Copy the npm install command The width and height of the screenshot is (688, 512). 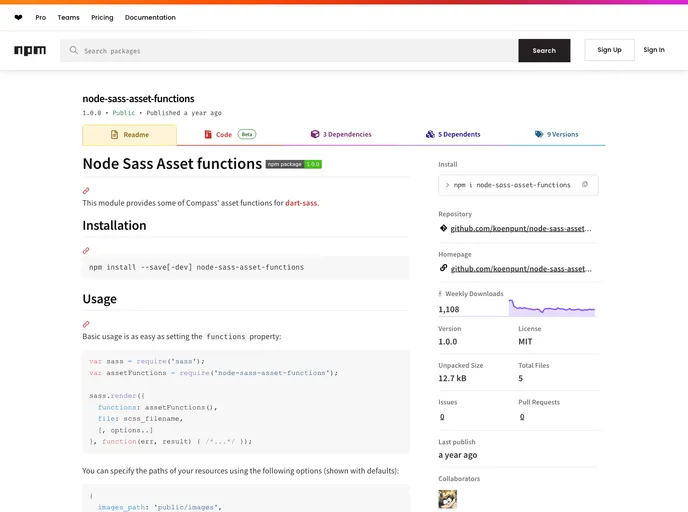(585, 185)
